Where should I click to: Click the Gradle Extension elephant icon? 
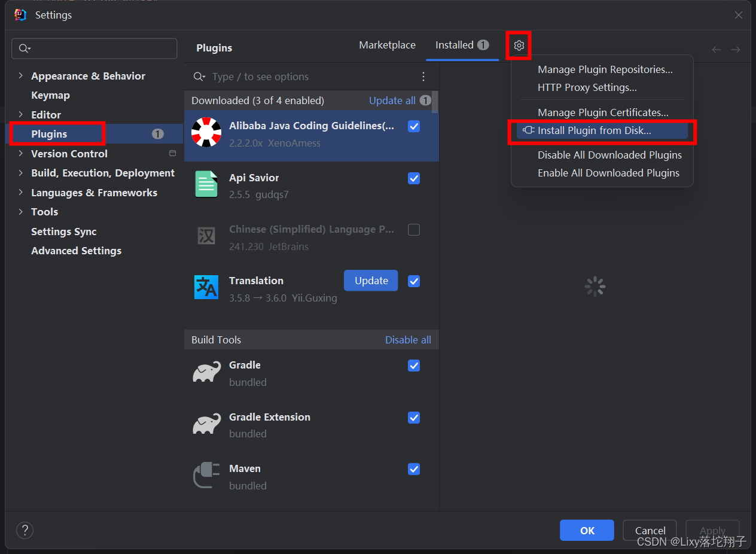click(x=206, y=424)
